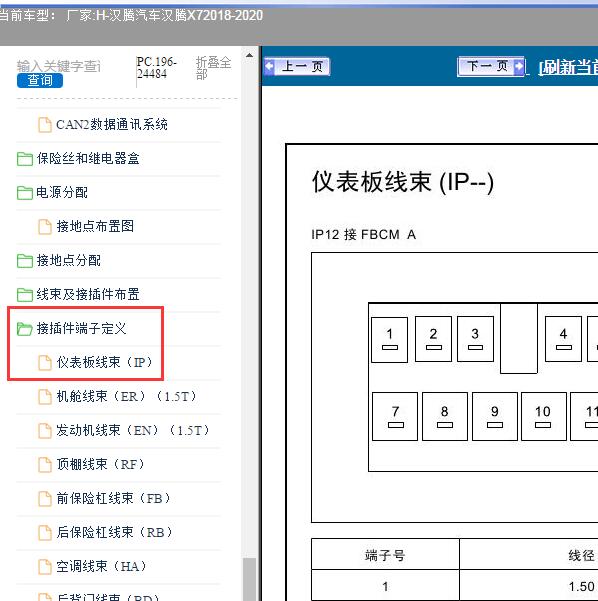This screenshot has width=598, height=601.
Task: Click folder icon beside 电源分配
Action: tap(25, 193)
